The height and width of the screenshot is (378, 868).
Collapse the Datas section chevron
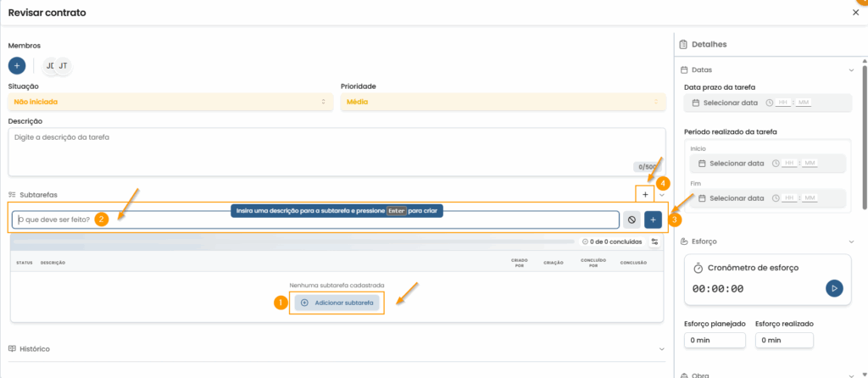[x=851, y=70]
